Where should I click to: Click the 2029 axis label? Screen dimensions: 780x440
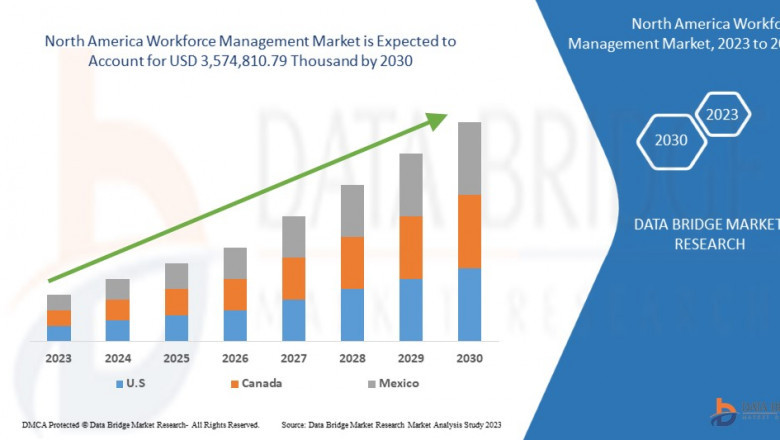tap(411, 358)
